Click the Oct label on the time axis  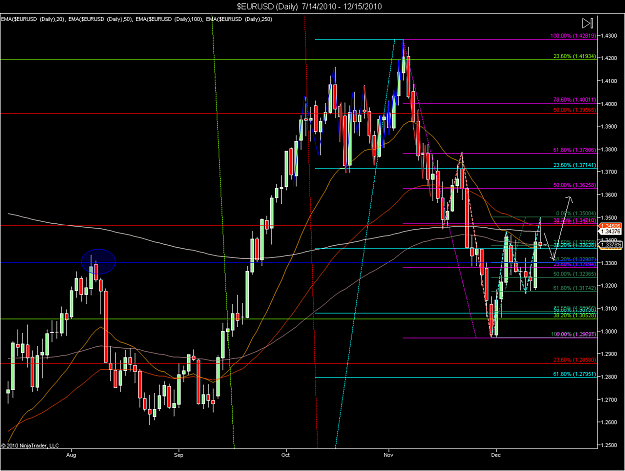point(285,455)
